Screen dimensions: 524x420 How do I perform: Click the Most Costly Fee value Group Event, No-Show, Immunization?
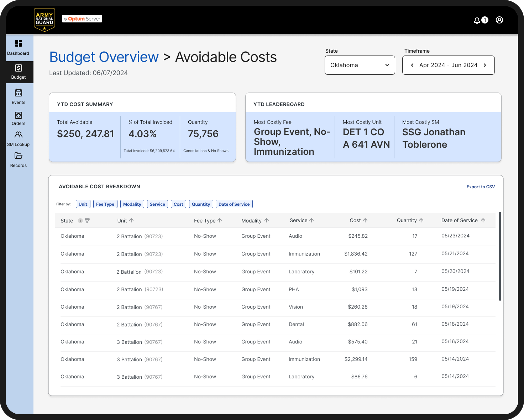click(292, 142)
